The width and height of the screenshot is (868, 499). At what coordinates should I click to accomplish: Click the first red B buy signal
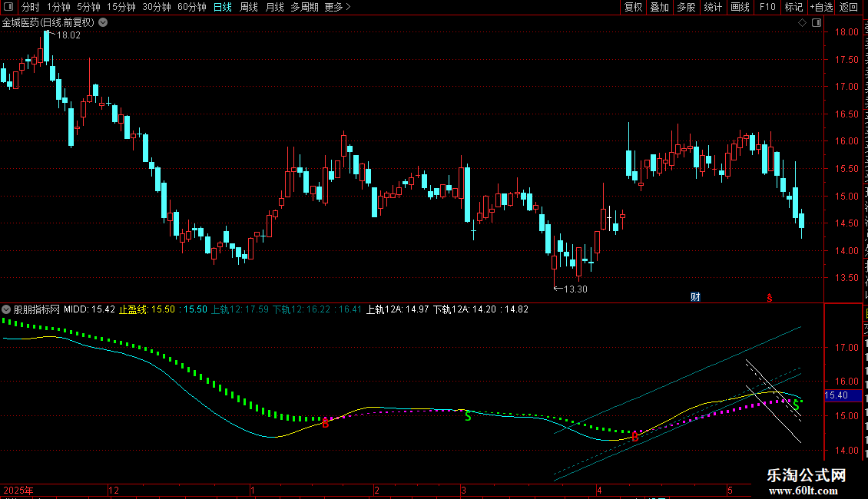click(x=326, y=424)
